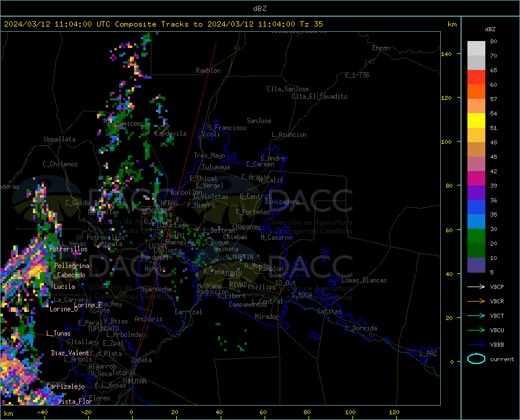Viewport: 520px width, 420px height.
Task: Click the TUPUNGATO map label
Action: click(103, 329)
